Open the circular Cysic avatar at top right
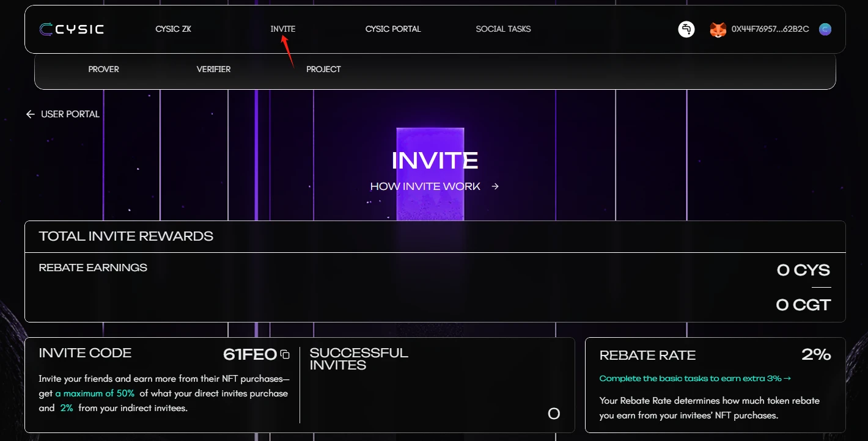 [825, 29]
